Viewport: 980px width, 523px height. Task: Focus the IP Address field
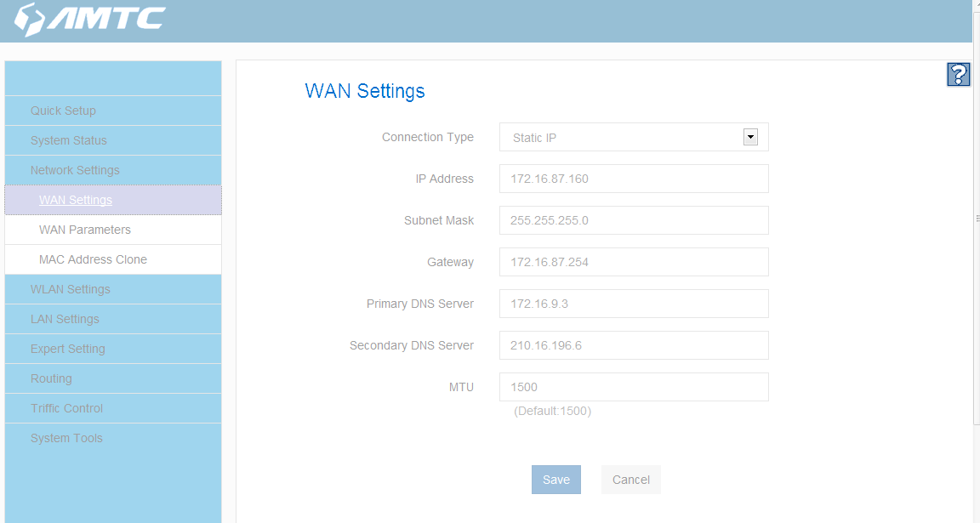pyautogui.click(x=634, y=179)
